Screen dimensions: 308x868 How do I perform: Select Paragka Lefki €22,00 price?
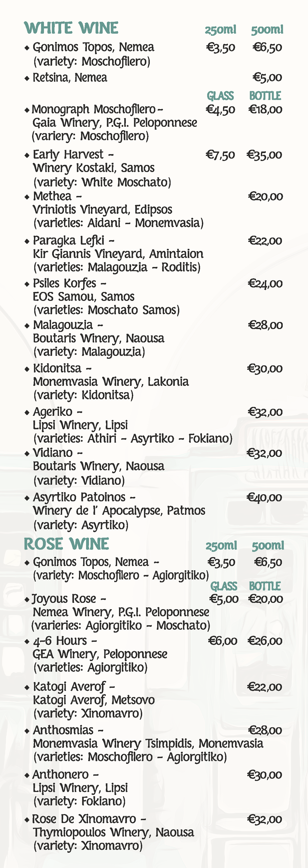pyautogui.click(x=265, y=241)
